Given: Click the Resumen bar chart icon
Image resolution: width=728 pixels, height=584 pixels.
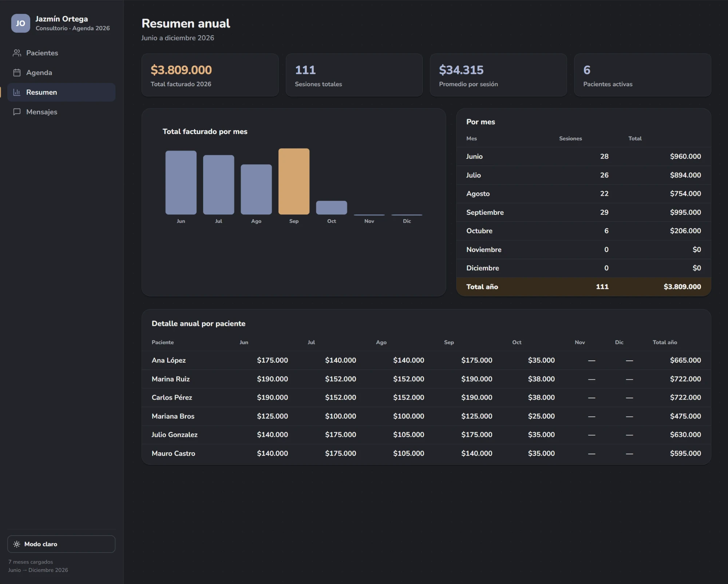Looking at the screenshot, I should 17,92.
